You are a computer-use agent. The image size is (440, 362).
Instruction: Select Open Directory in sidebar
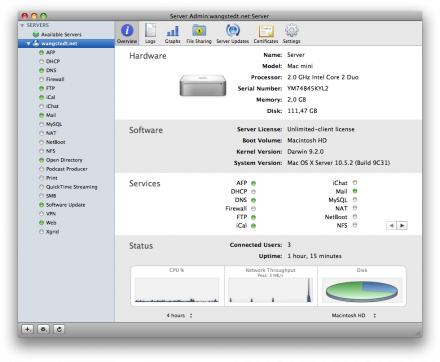[x=64, y=160]
